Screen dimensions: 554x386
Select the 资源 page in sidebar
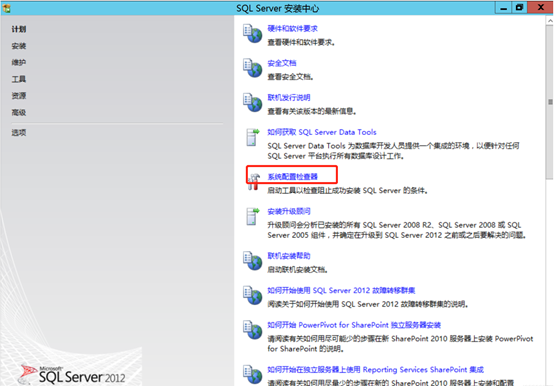19,96
